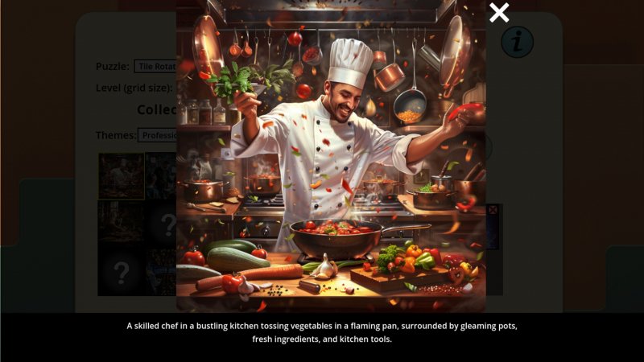
Task: Select the highlighted chef thumbnail in collection
Action: (x=122, y=176)
